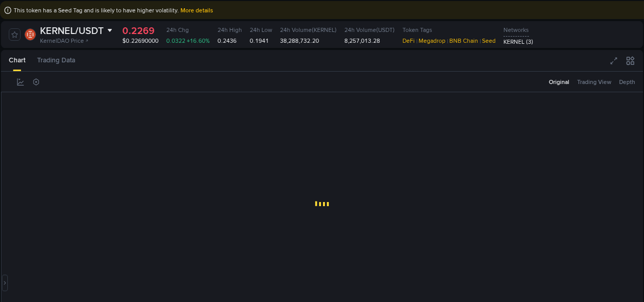The width and height of the screenshot is (644, 302).
Task: Enable the Original chart view
Action: click(x=559, y=82)
